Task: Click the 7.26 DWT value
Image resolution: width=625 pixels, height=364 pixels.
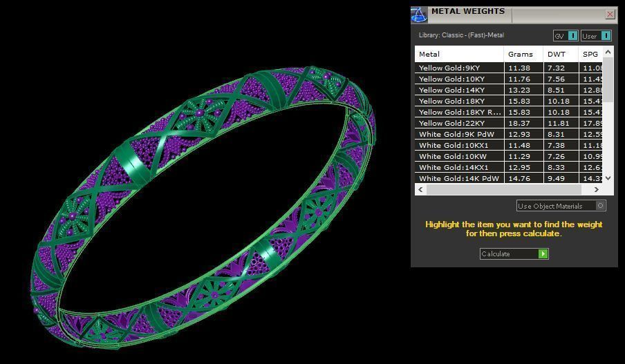Action: pyautogui.click(x=556, y=157)
